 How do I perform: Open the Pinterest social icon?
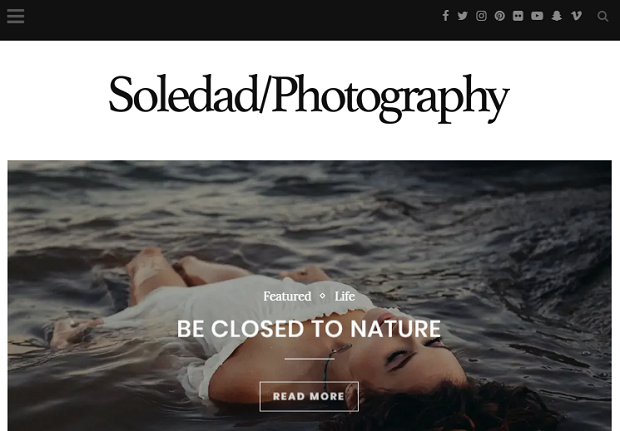pyautogui.click(x=500, y=16)
